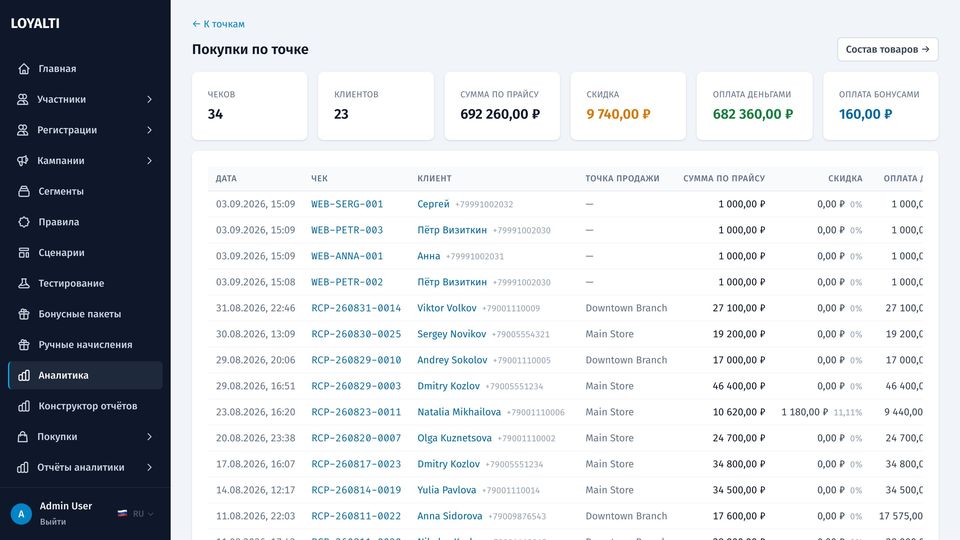Open receipt RCP-260817-0023
The image size is (960, 540).
click(356, 464)
